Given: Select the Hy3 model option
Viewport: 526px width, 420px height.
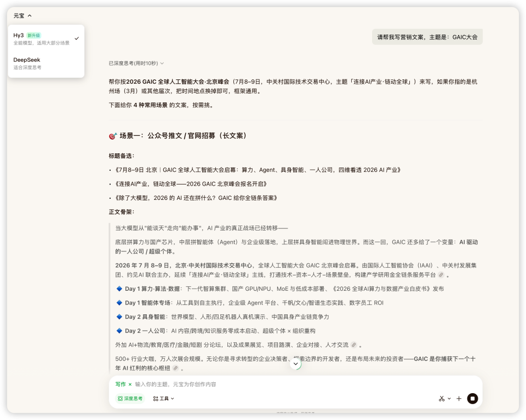Looking at the screenshot, I should pyautogui.click(x=46, y=38).
